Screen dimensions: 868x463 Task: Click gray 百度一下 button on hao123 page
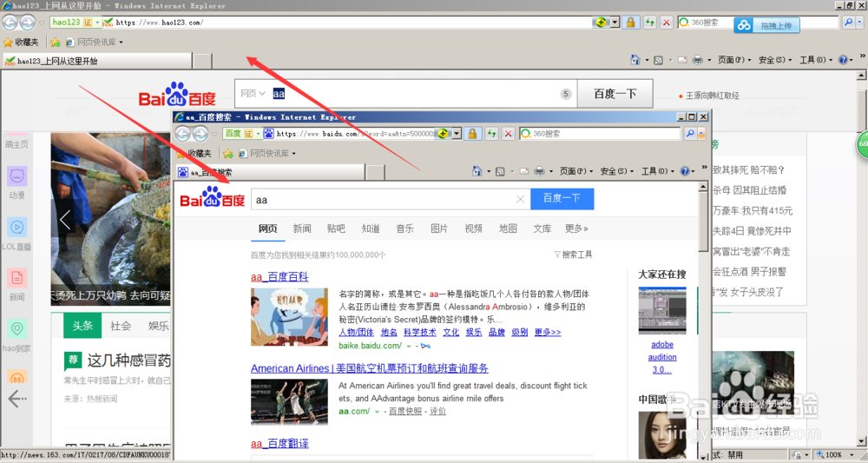coord(615,94)
